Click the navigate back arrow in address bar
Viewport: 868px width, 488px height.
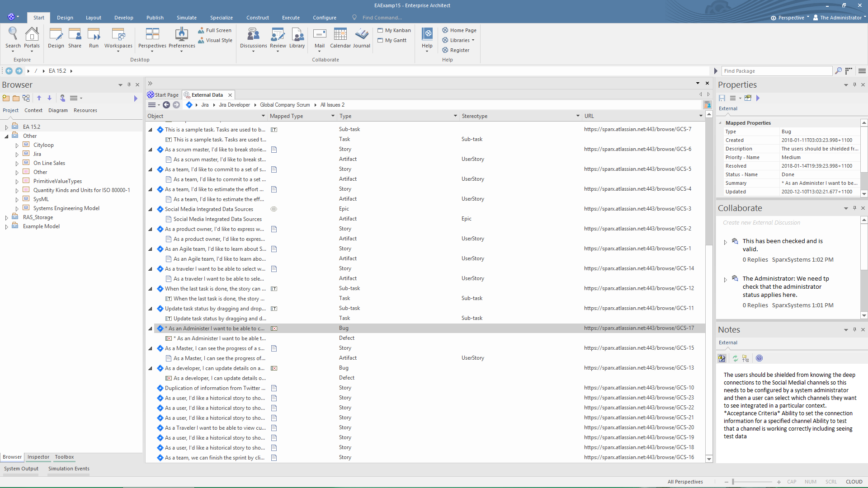pyautogui.click(x=9, y=71)
